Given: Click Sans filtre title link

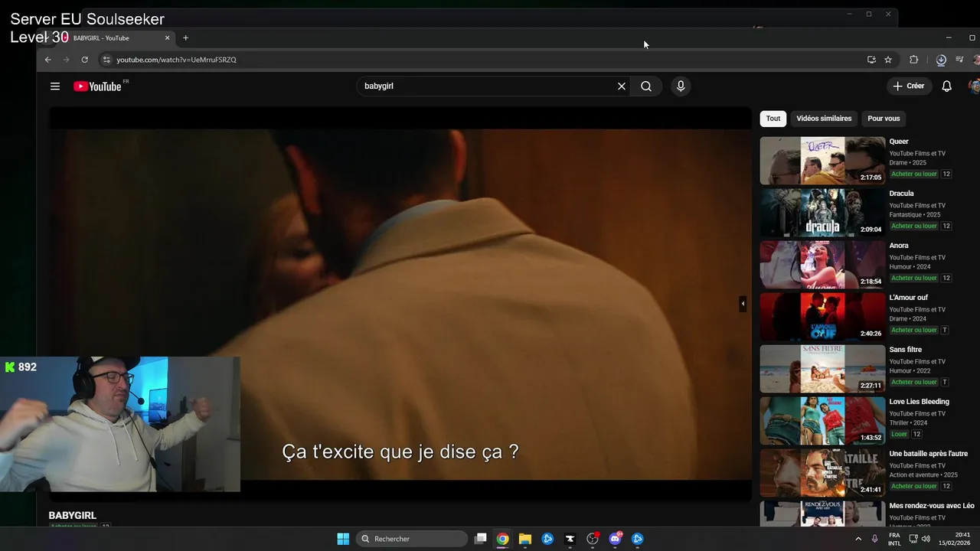Looking at the screenshot, I should (x=905, y=350).
